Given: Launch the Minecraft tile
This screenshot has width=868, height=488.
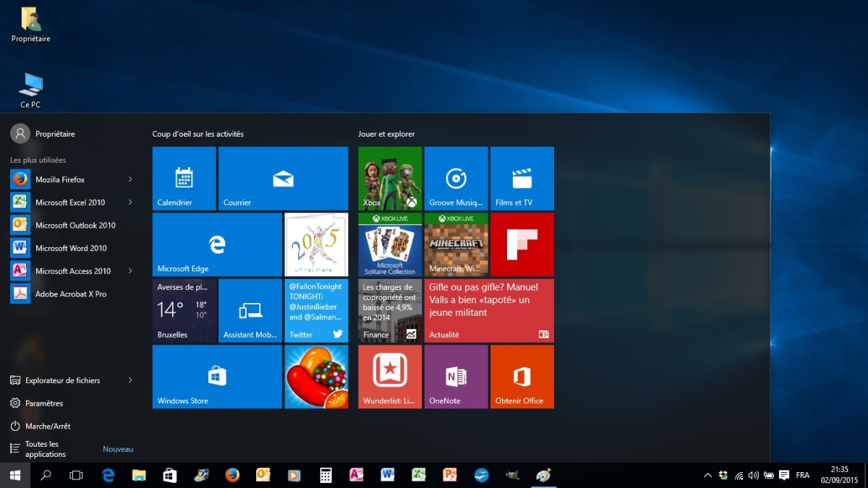Looking at the screenshot, I should point(456,244).
